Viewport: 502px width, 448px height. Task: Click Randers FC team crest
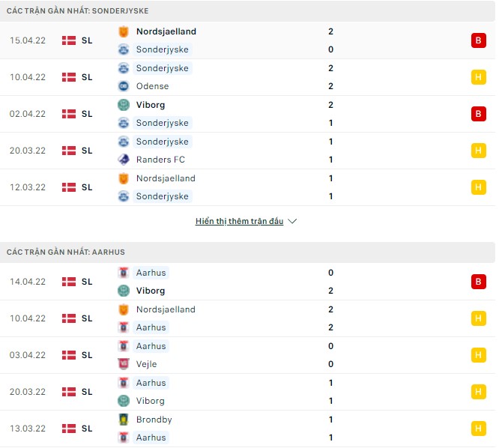pos(124,160)
